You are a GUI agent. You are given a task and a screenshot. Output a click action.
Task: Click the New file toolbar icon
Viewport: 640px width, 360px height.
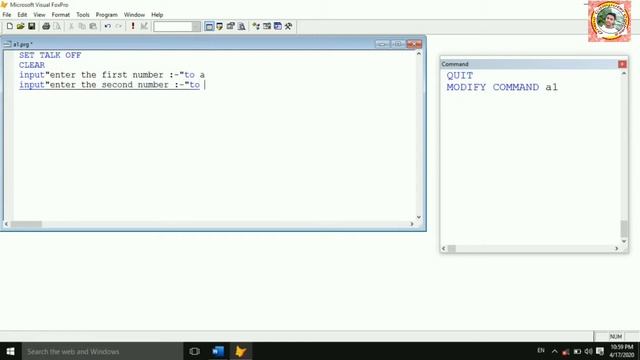pos(9,27)
